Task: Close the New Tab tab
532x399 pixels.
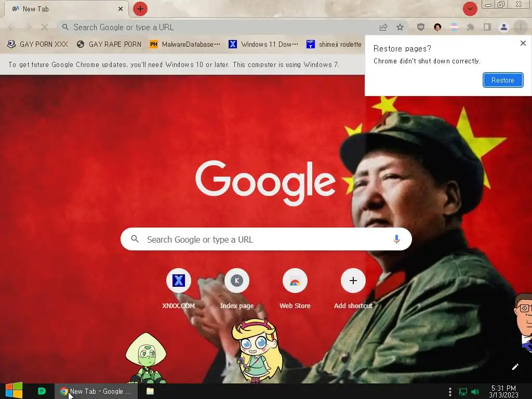Action: pos(121,9)
